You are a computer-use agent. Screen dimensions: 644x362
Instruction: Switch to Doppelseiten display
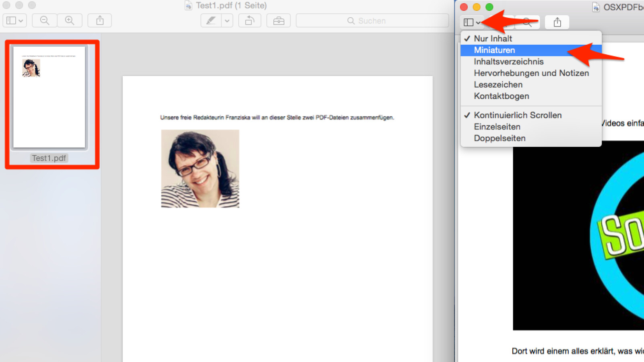[x=531, y=138]
